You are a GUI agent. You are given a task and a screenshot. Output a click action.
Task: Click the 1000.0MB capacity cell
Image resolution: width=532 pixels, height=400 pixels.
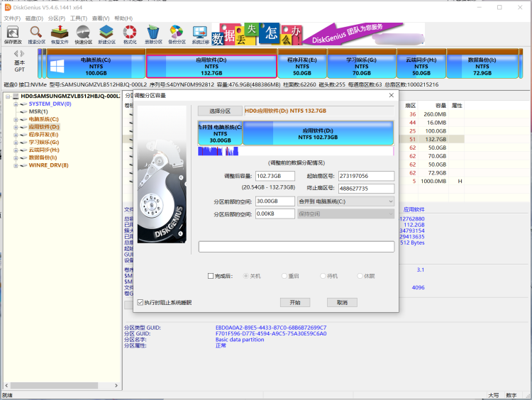[433, 181]
